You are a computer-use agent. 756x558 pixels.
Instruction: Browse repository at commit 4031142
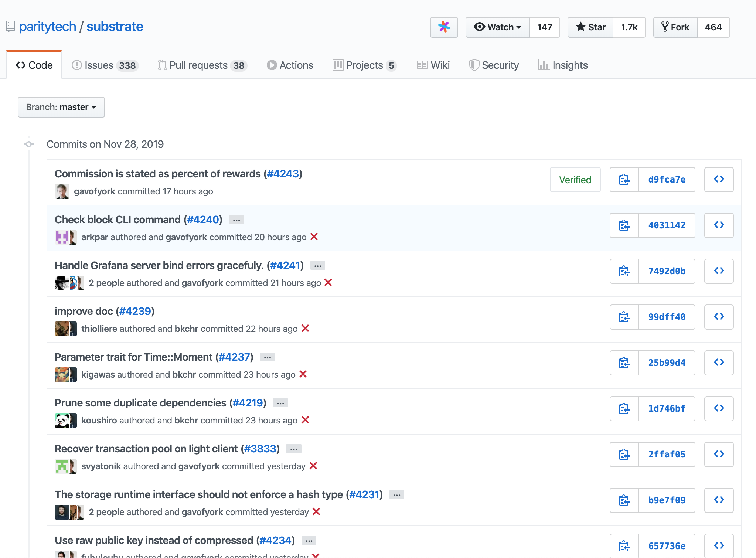(719, 225)
